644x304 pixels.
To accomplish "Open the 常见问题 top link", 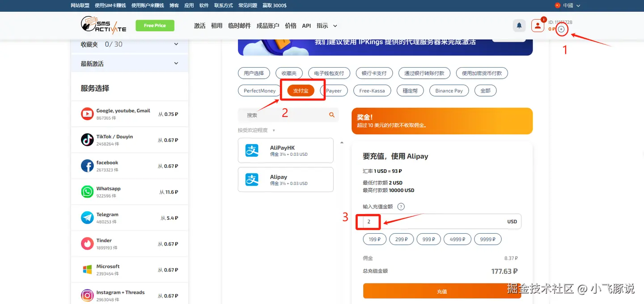I will click(x=248, y=5).
